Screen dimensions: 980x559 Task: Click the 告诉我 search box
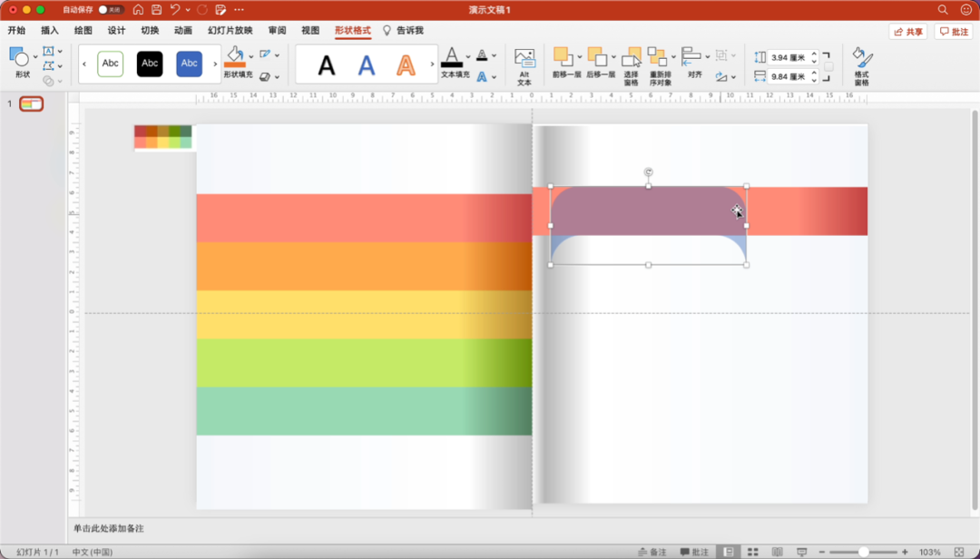tap(403, 30)
